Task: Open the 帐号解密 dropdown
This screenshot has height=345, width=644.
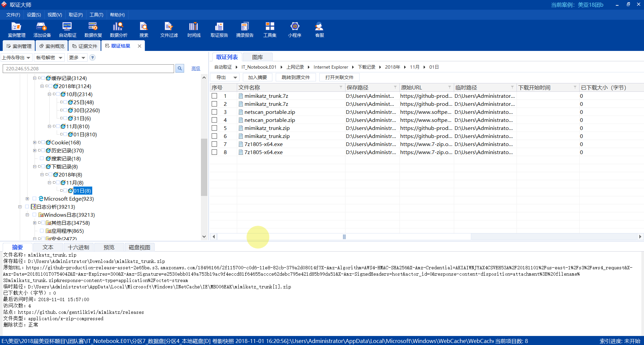Action: (x=49, y=58)
